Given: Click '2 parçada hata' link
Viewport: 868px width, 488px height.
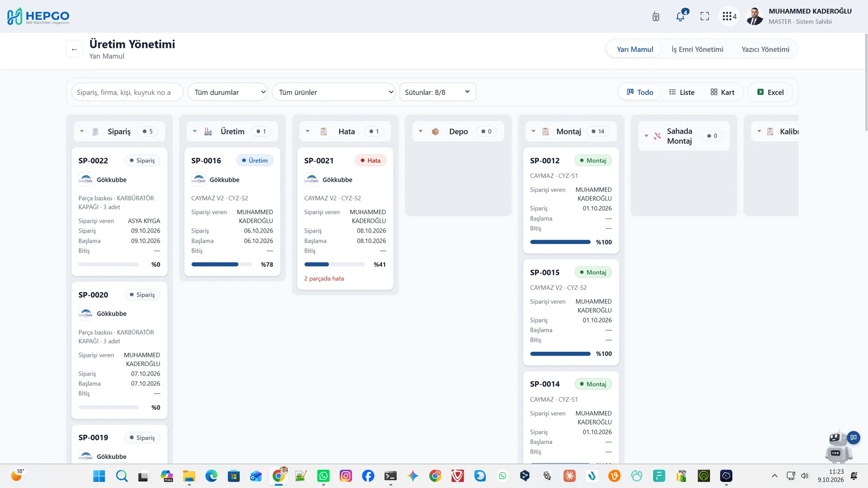Looking at the screenshot, I should coord(324,279).
